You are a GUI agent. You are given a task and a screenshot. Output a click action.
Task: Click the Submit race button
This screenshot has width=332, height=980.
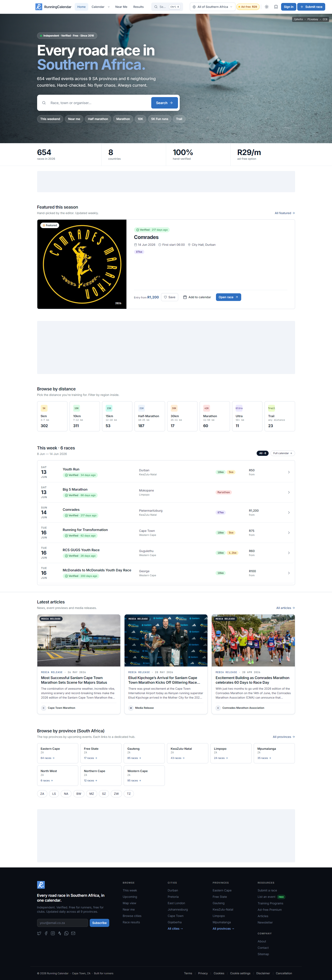pos(311,7)
